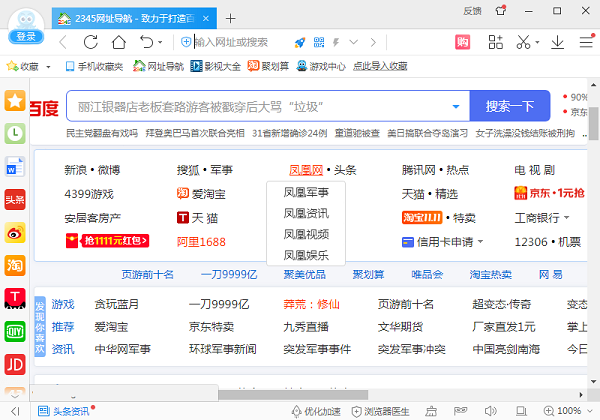Expand screenshot tool options arrow

(x=537, y=42)
